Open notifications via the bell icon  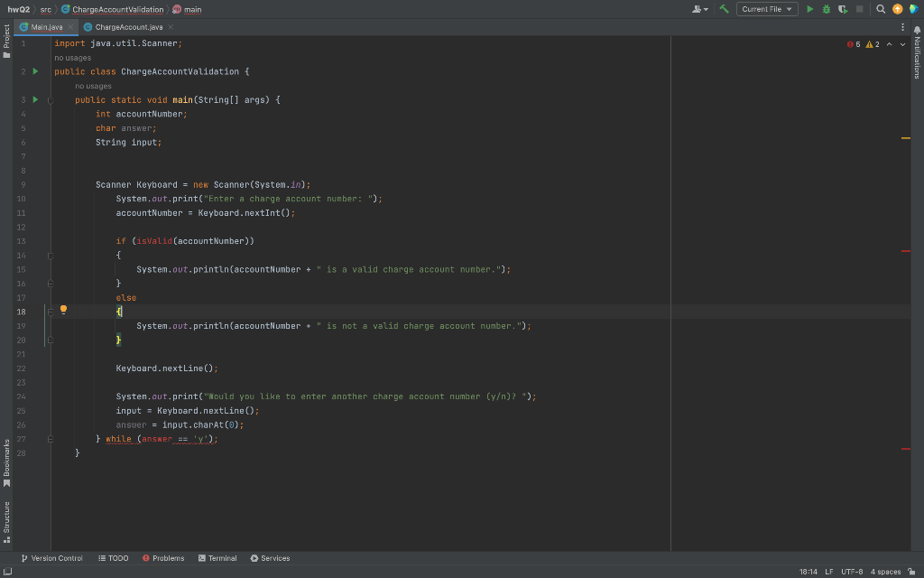pyautogui.click(x=917, y=29)
